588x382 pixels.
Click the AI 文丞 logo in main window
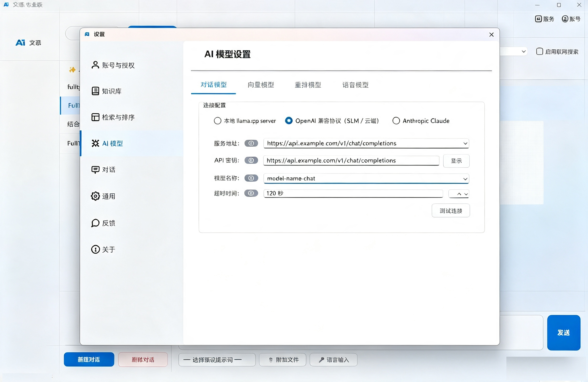point(28,43)
